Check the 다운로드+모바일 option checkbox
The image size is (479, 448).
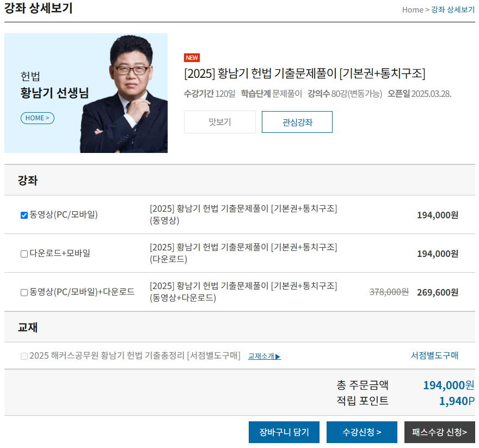[x=24, y=254]
